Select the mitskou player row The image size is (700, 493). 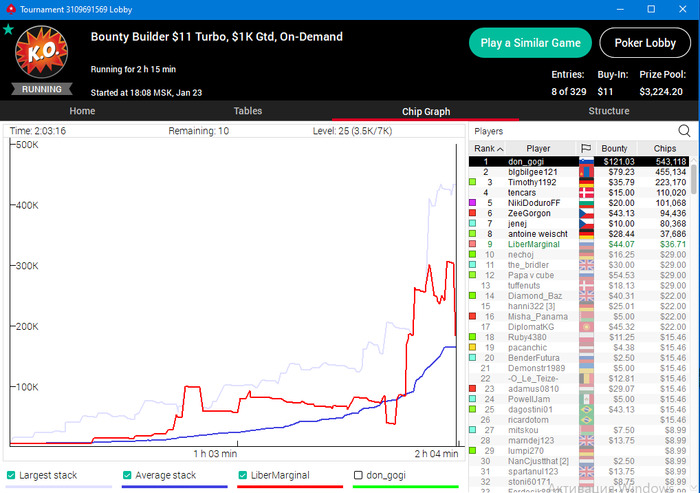point(579,430)
